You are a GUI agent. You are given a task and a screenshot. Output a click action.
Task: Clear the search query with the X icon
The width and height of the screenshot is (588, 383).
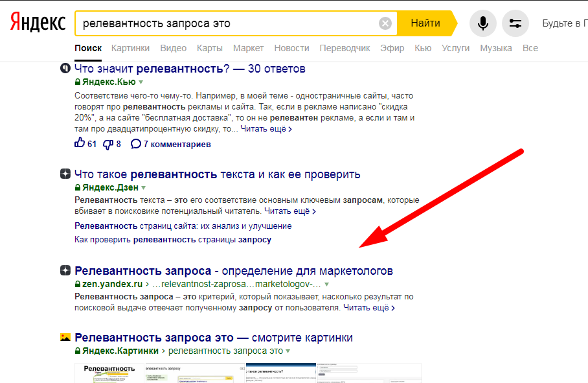tap(385, 23)
